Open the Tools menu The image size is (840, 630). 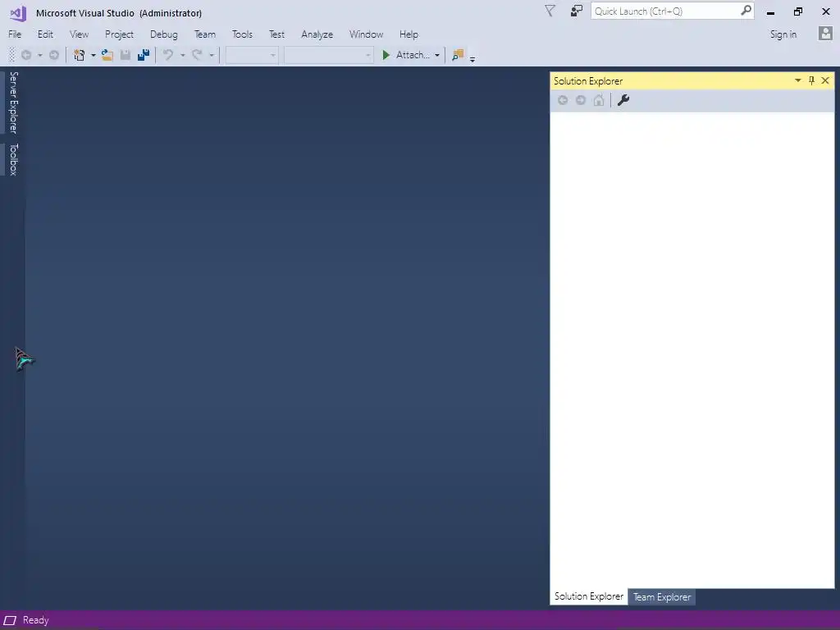(x=242, y=34)
